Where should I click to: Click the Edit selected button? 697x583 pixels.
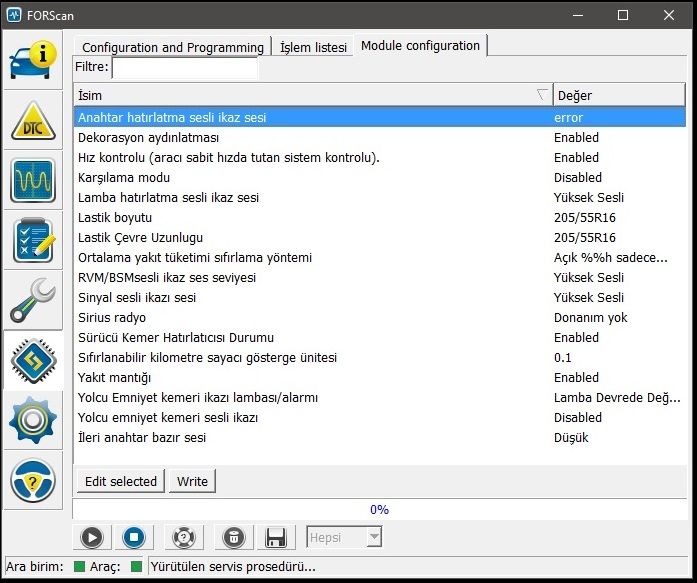pos(120,481)
